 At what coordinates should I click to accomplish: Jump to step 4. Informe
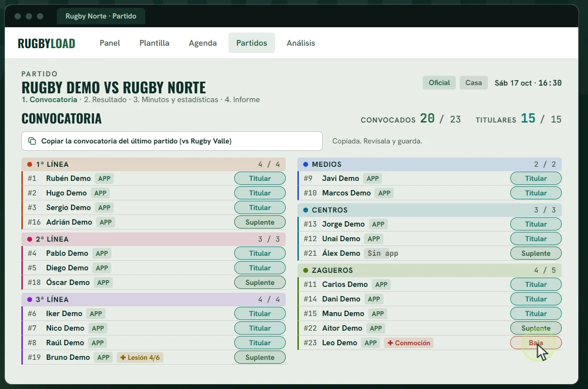(242, 100)
